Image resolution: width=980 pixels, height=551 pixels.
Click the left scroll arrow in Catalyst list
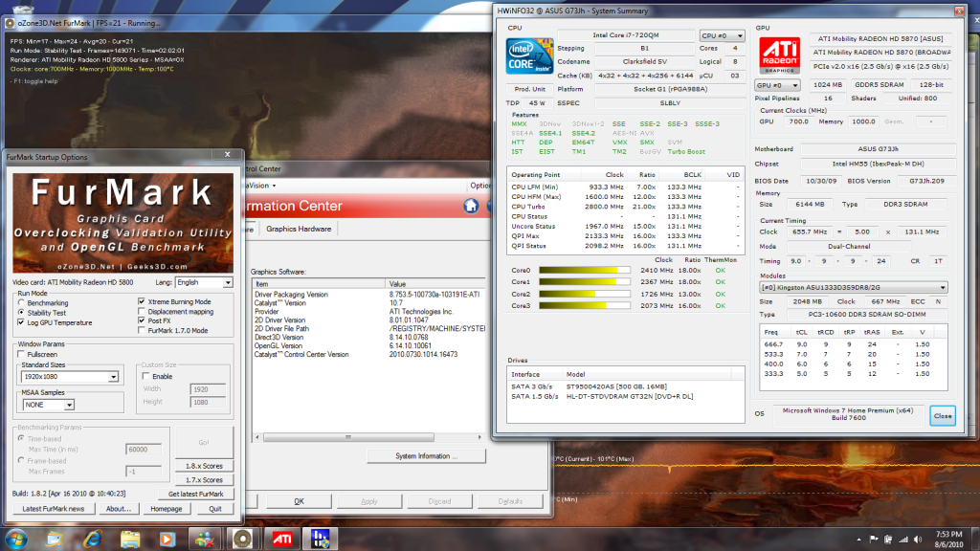click(256, 437)
